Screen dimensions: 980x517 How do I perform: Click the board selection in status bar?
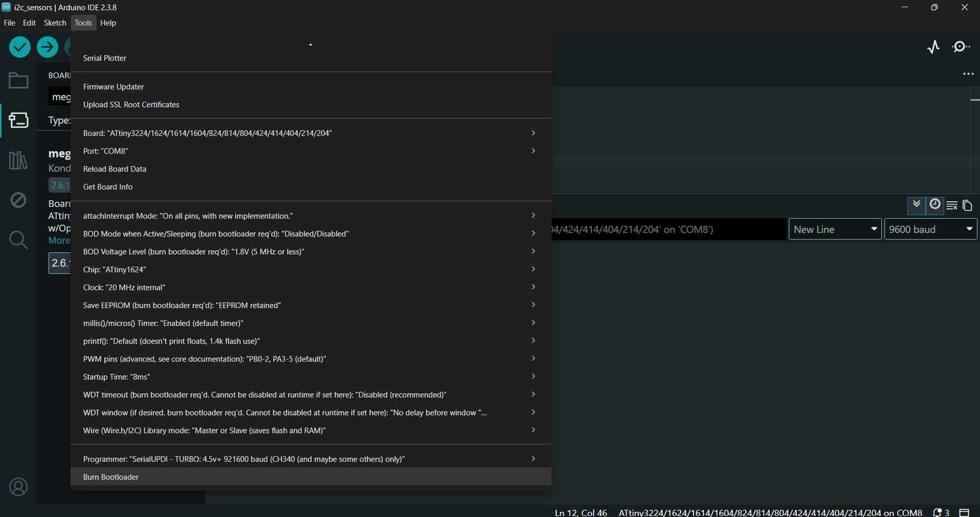[x=770, y=513]
